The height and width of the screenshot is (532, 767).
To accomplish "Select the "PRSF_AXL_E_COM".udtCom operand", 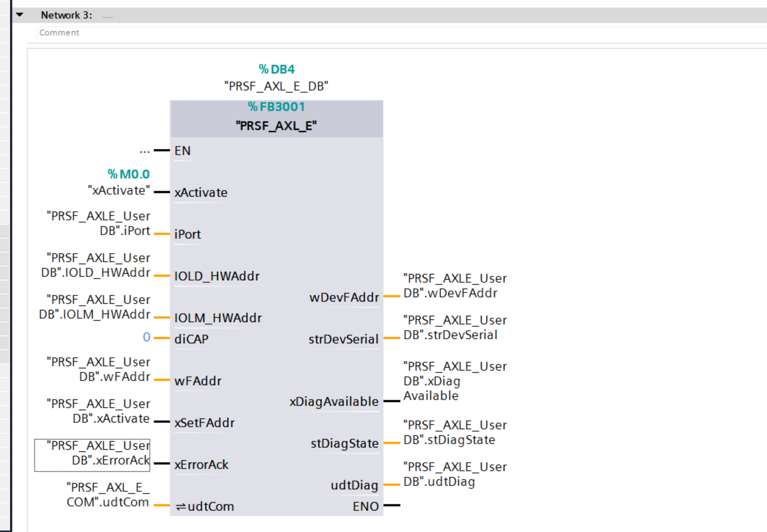I will pyautogui.click(x=108, y=495).
